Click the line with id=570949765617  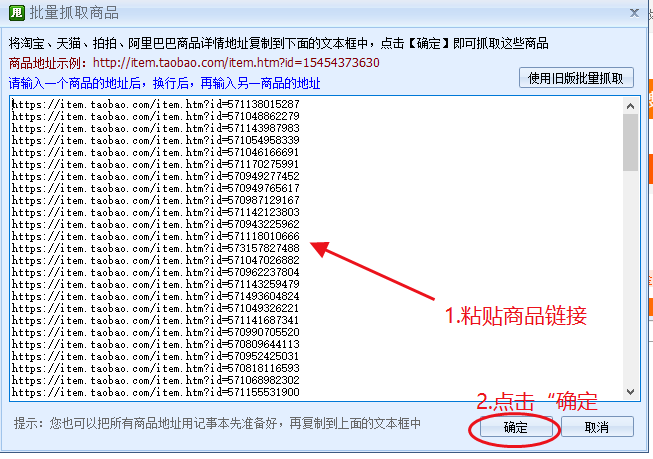coord(156,188)
